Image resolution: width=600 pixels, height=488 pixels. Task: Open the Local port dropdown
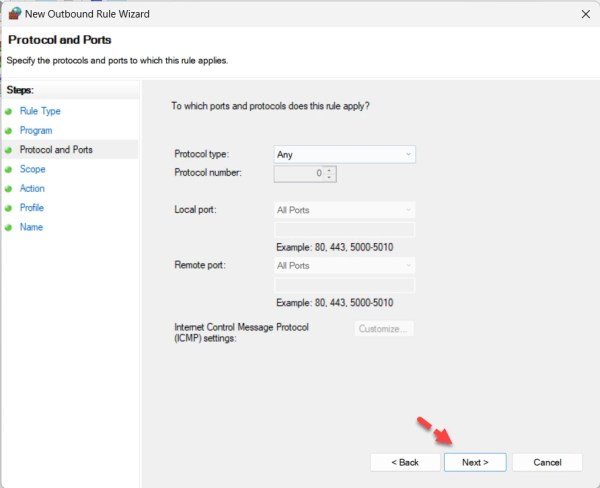click(344, 210)
